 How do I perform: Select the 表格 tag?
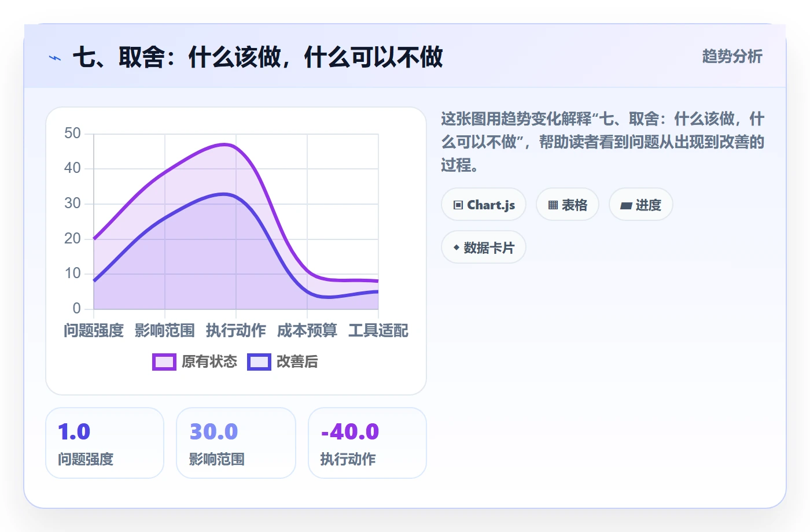tap(568, 205)
